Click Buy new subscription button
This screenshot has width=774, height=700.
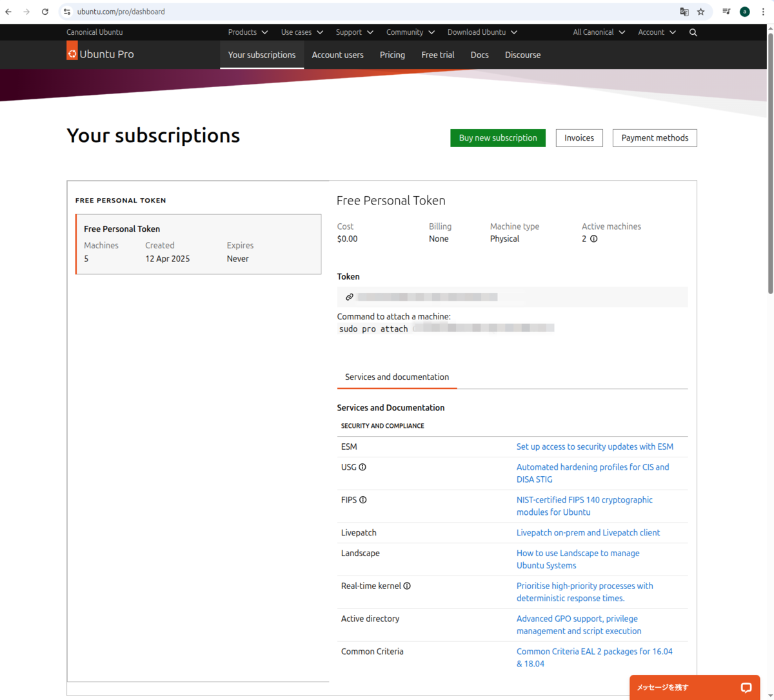click(x=498, y=138)
